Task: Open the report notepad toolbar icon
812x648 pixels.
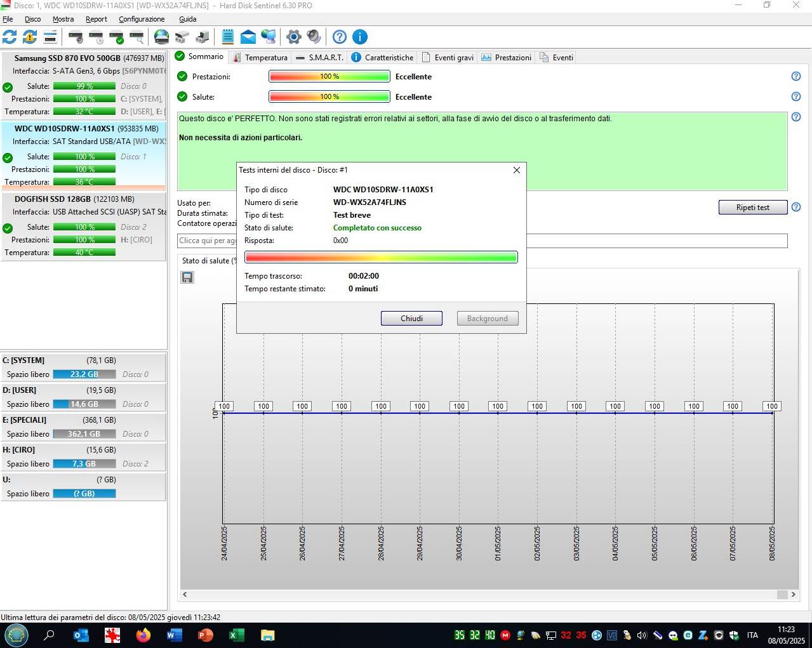Action: (228, 37)
